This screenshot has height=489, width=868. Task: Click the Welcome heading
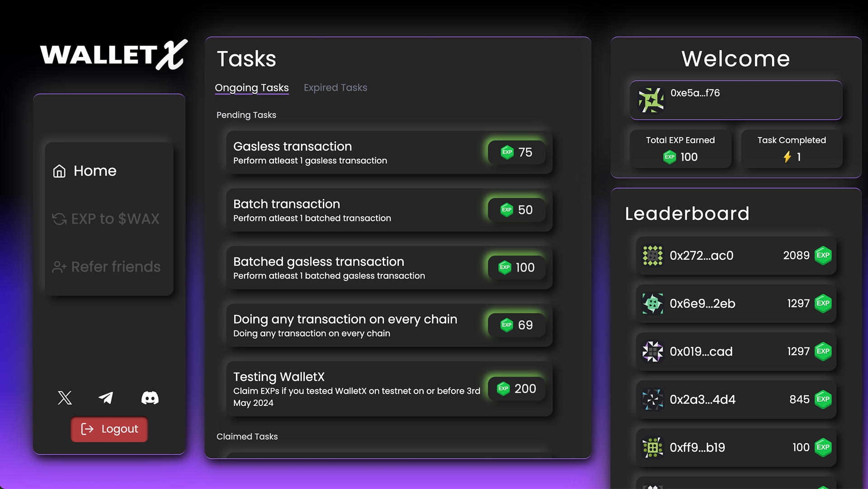736,59
